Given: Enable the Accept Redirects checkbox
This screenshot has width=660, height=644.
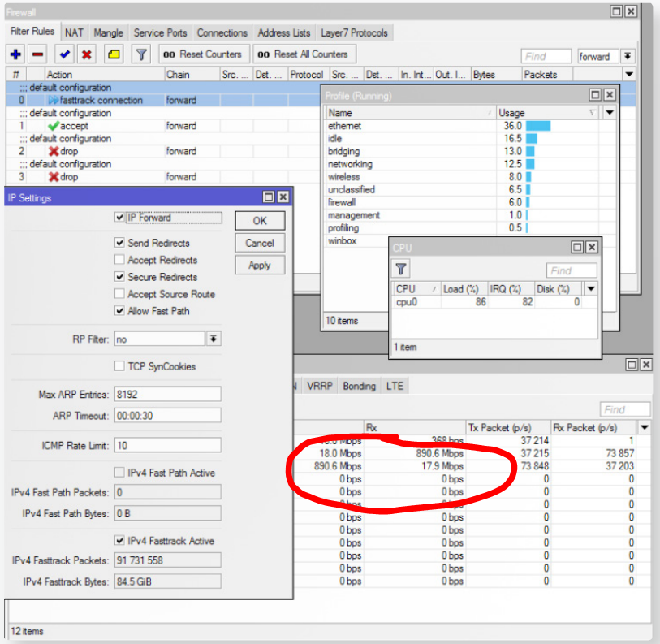Looking at the screenshot, I should 120,260.
